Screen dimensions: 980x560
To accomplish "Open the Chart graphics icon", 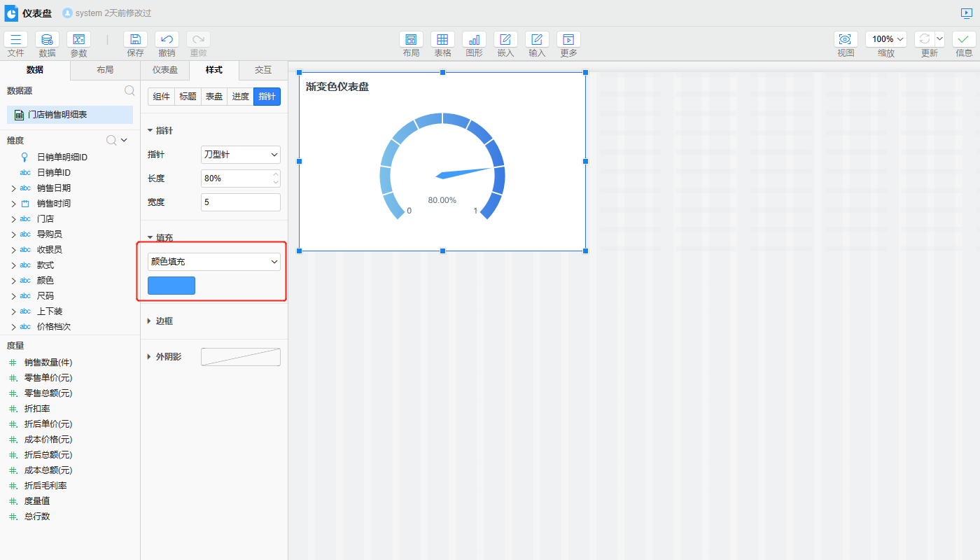I will [474, 40].
